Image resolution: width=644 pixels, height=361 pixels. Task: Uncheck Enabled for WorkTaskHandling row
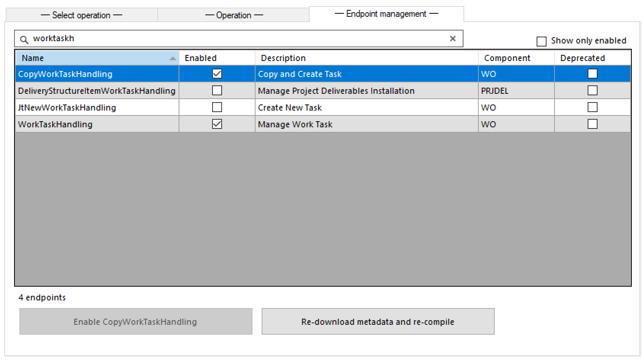point(217,124)
